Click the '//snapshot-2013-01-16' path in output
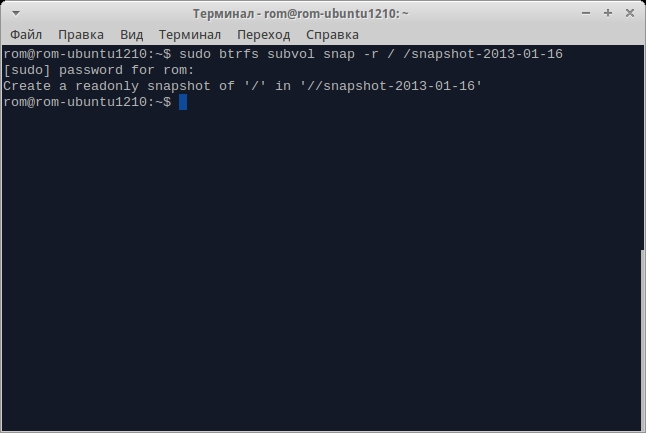646x433 pixels. pos(394,86)
